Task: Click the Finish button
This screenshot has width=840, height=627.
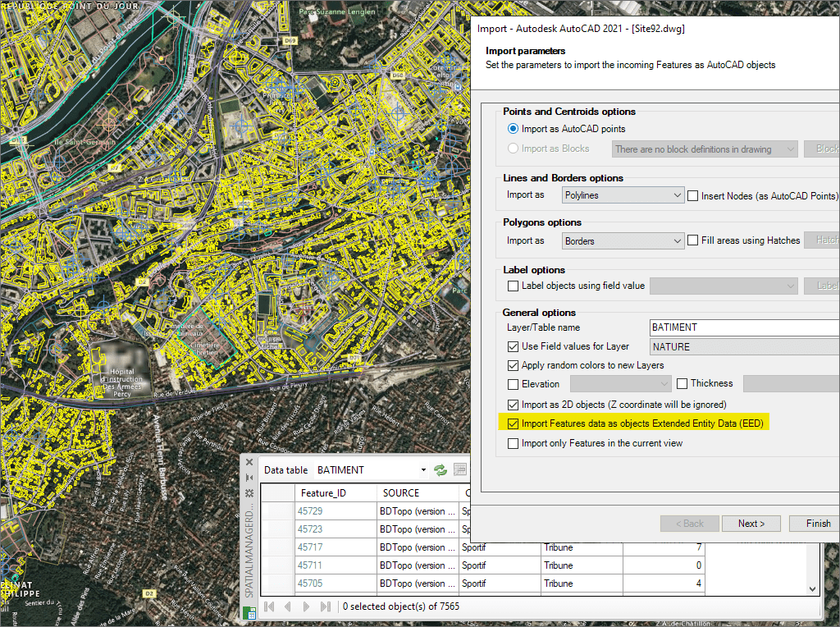Action: pos(815,524)
